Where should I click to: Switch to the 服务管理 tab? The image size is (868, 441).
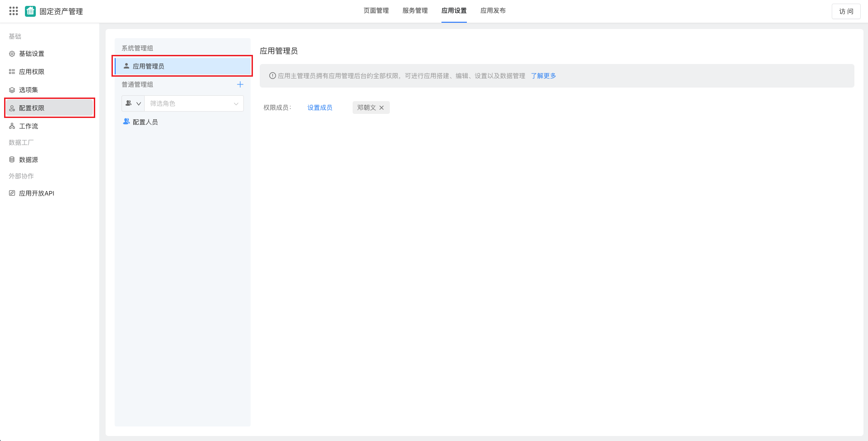pos(415,10)
